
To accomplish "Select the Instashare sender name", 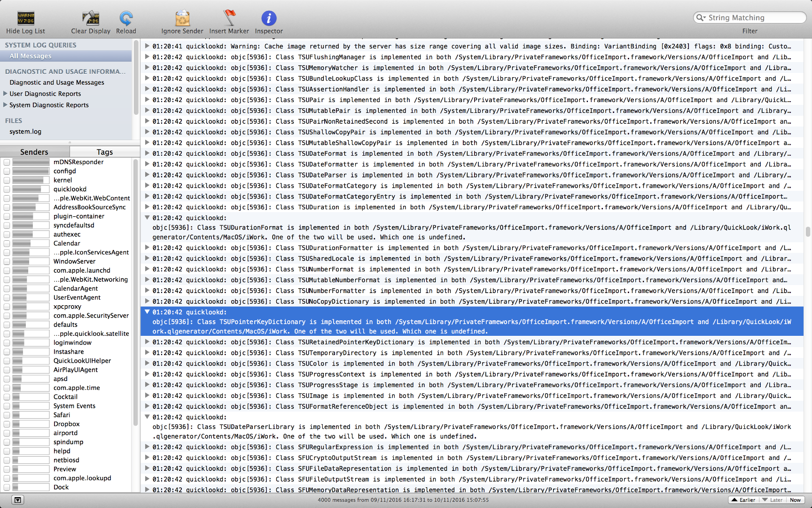I will (x=69, y=352).
